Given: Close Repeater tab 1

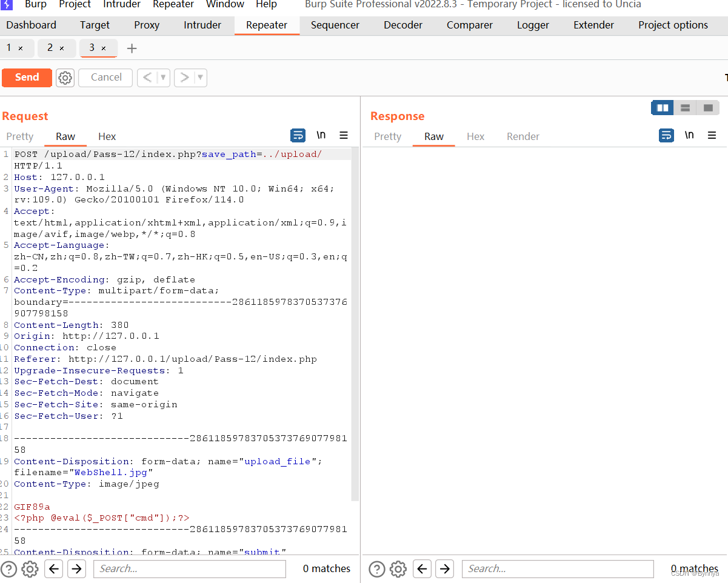Looking at the screenshot, I should point(21,48).
